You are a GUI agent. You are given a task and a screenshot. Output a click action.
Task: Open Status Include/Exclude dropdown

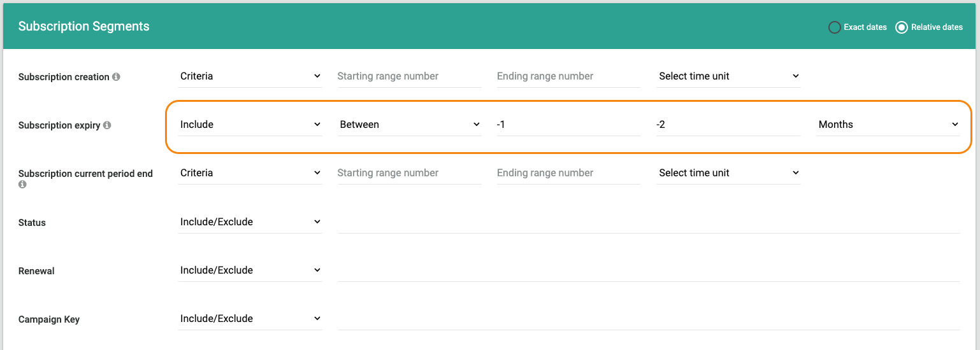tap(250, 222)
